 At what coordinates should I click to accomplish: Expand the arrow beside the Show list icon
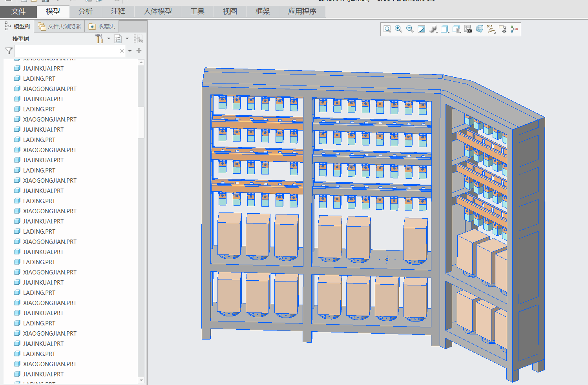127,38
